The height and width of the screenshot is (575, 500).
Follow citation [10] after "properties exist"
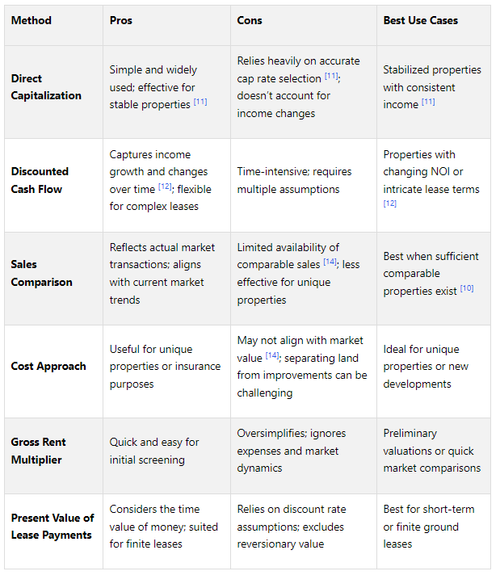[x=467, y=288]
